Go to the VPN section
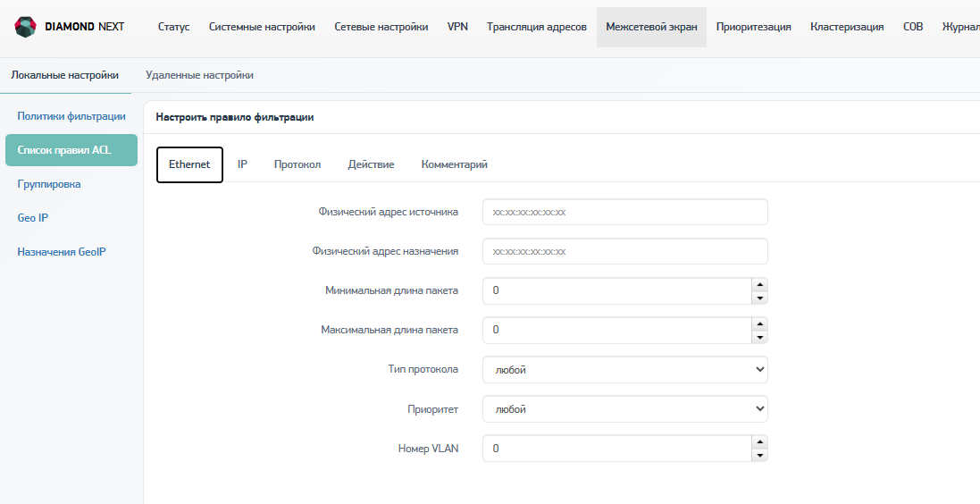Image resolution: width=980 pixels, height=504 pixels. pyautogui.click(x=457, y=27)
